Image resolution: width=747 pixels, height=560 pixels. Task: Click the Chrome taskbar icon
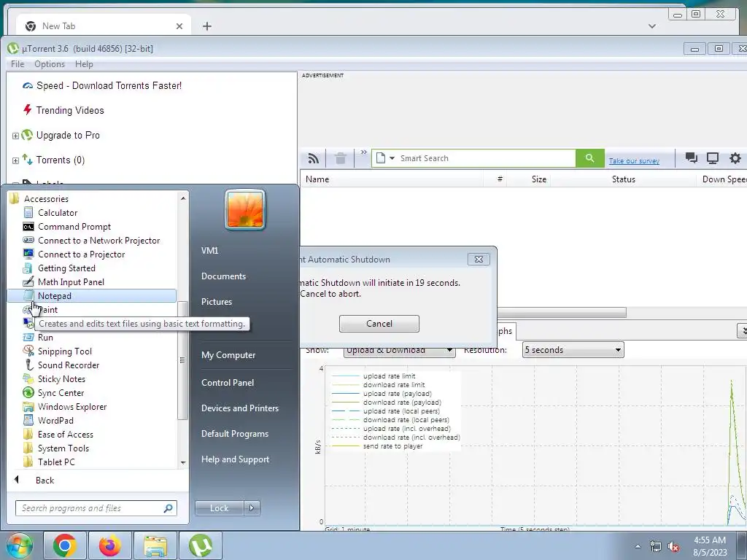coord(64,545)
